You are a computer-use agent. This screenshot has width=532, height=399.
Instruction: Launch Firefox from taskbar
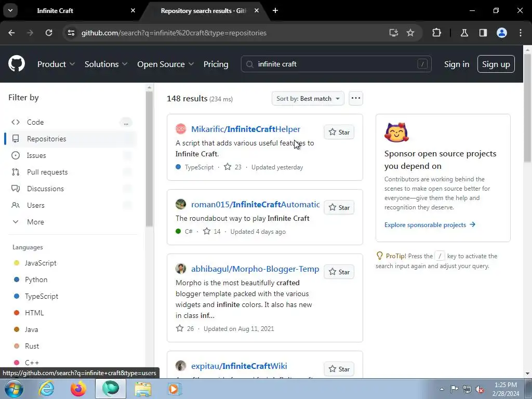(78, 389)
